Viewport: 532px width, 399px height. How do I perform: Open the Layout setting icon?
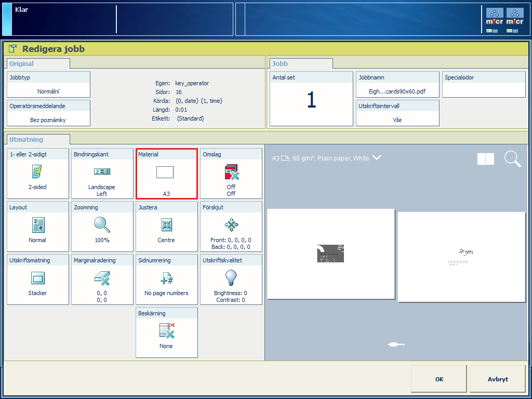pyautogui.click(x=37, y=225)
